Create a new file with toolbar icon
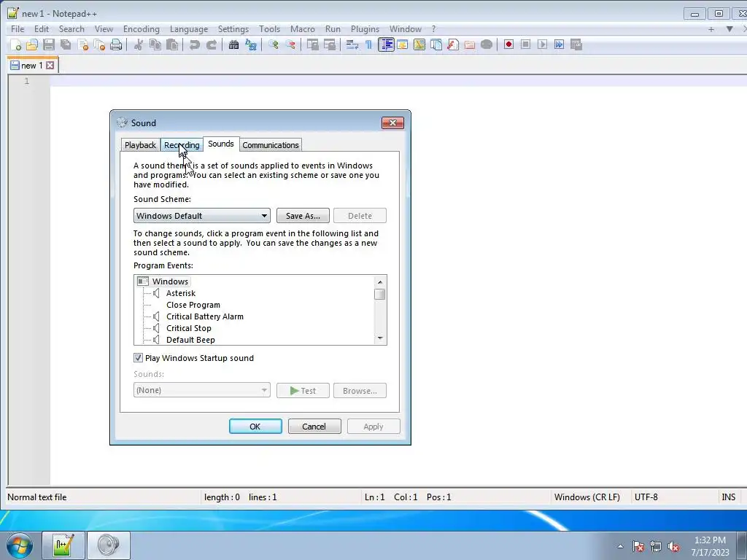 (x=16, y=44)
